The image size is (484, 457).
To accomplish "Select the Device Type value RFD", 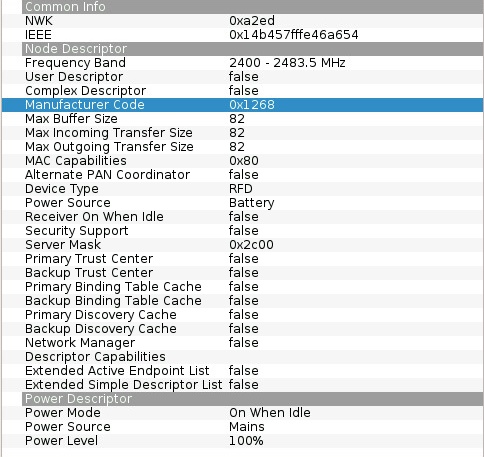I will [241, 189].
